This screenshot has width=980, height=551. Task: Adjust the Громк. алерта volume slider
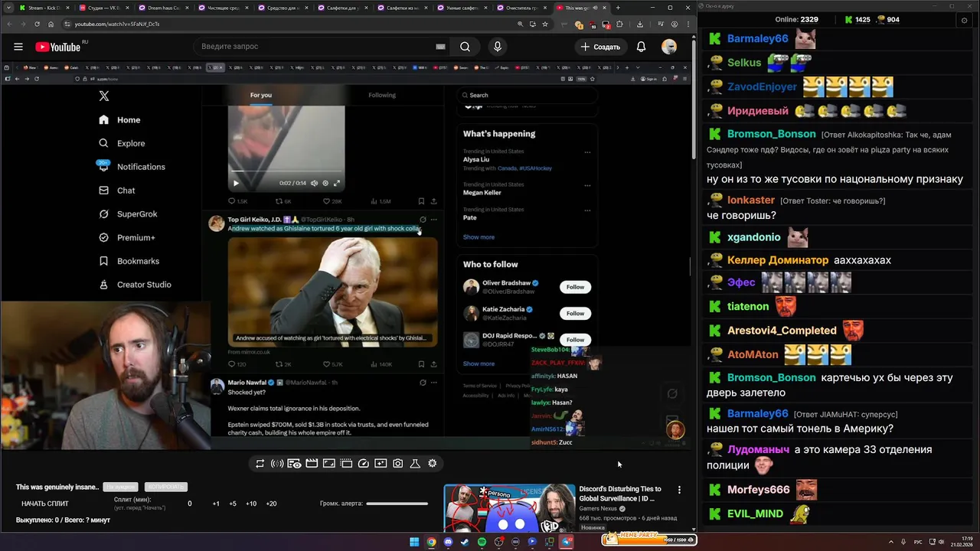(x=397, y=504)
